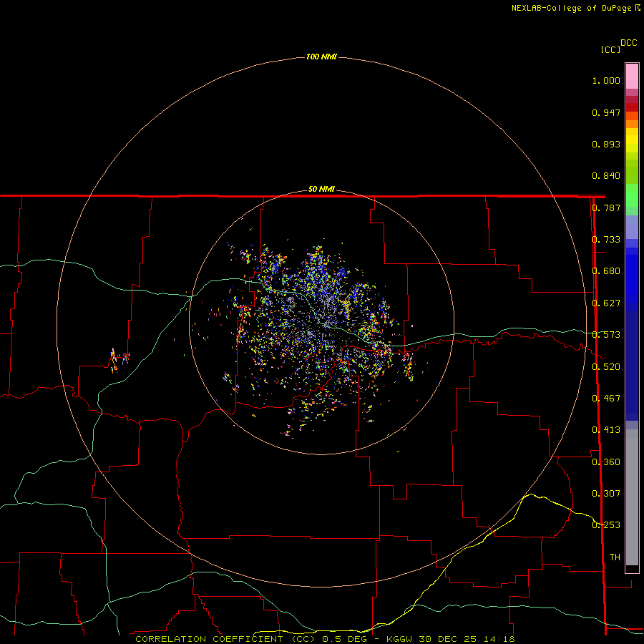
Task: Select the 0.893 legend value
Action: pos(606,144)
